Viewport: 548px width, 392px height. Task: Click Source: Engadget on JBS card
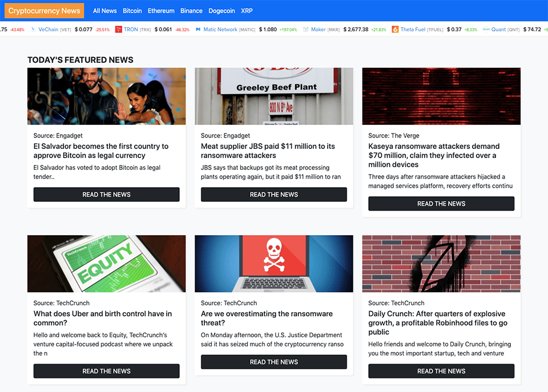pyautogui.click(x=225, y=136)
